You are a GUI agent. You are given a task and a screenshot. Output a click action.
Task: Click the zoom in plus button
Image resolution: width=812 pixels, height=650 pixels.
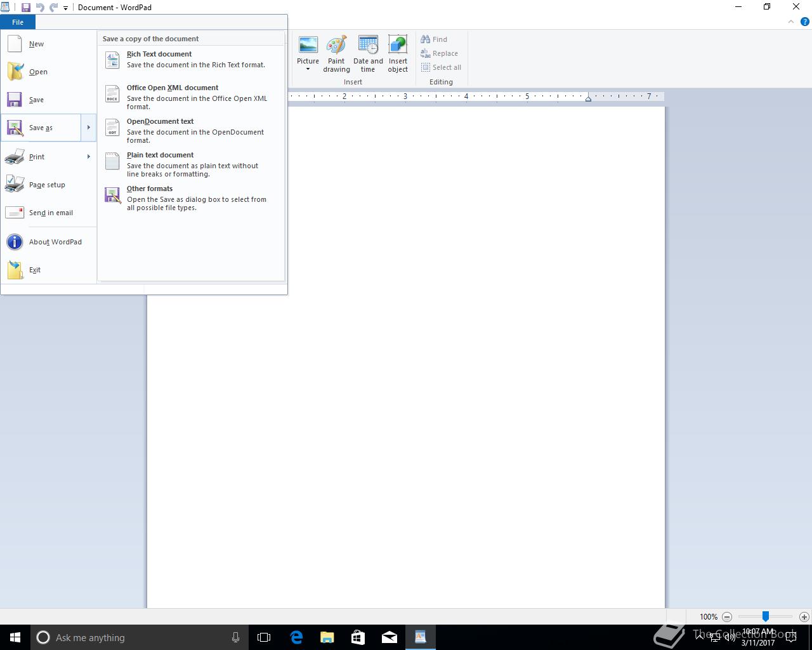pos(804,616)
